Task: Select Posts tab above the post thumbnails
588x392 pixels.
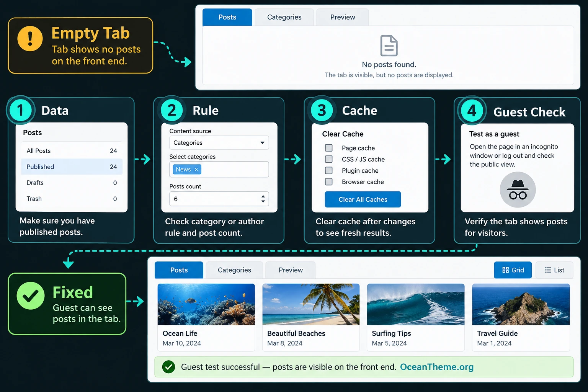Action: pos(179,270)
